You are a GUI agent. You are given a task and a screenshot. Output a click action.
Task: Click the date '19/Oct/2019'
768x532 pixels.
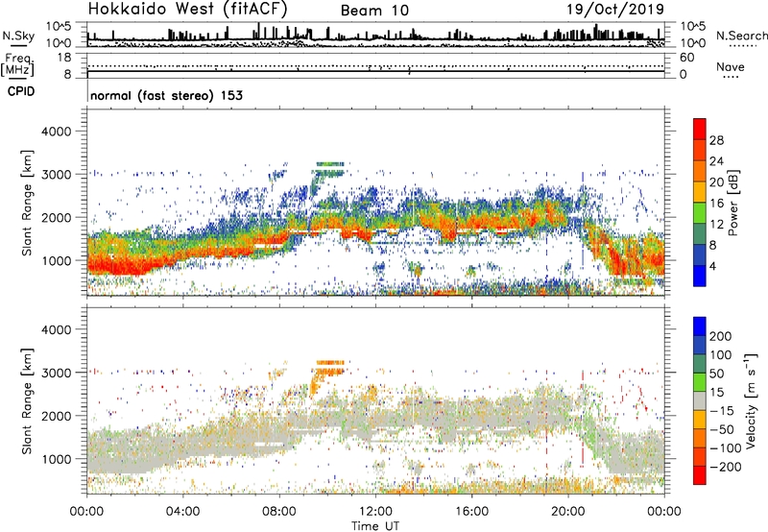click(615, 10)
